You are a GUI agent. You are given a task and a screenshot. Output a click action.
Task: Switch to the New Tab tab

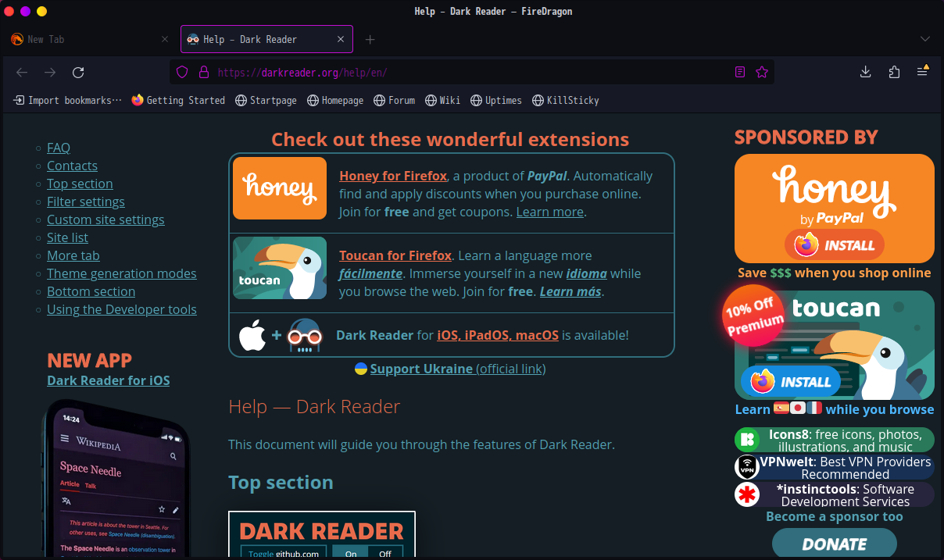89,39
